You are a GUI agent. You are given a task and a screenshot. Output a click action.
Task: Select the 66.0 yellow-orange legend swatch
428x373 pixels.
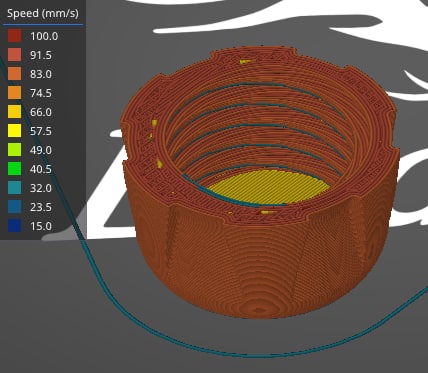tap(15, 112)
